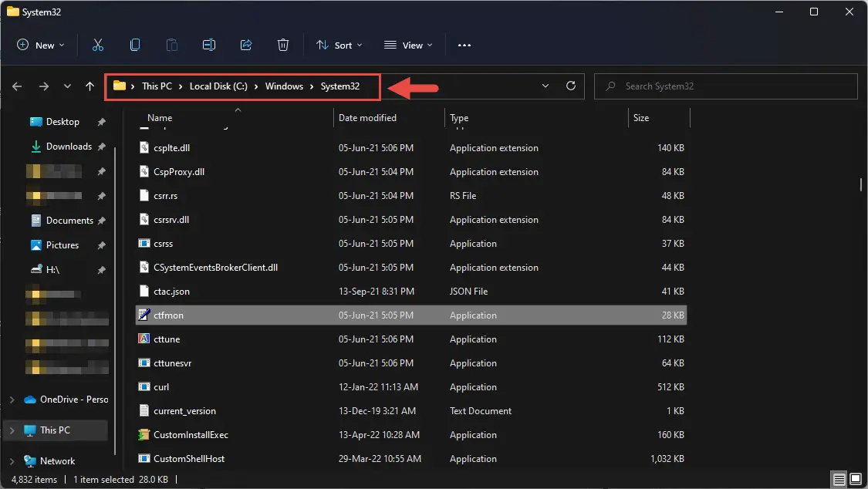Open the H:\ drive shortcut
Image resolution: width=868 pixels, height=489 pixels.
pos(52,270)
